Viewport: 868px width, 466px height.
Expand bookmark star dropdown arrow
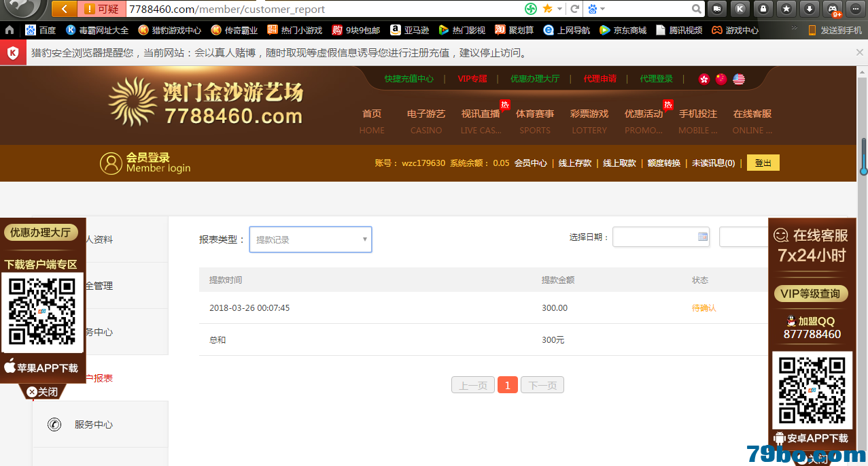(x=559, y=9)
